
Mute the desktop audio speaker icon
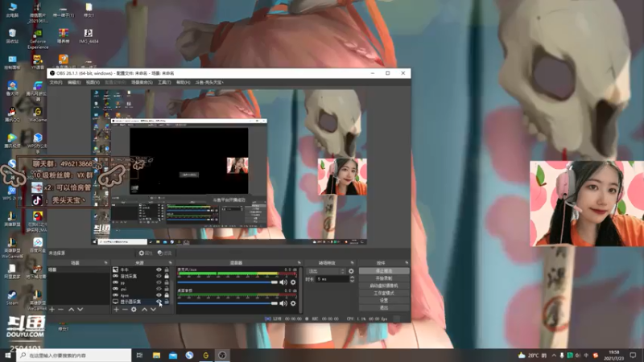click(283, 303)
